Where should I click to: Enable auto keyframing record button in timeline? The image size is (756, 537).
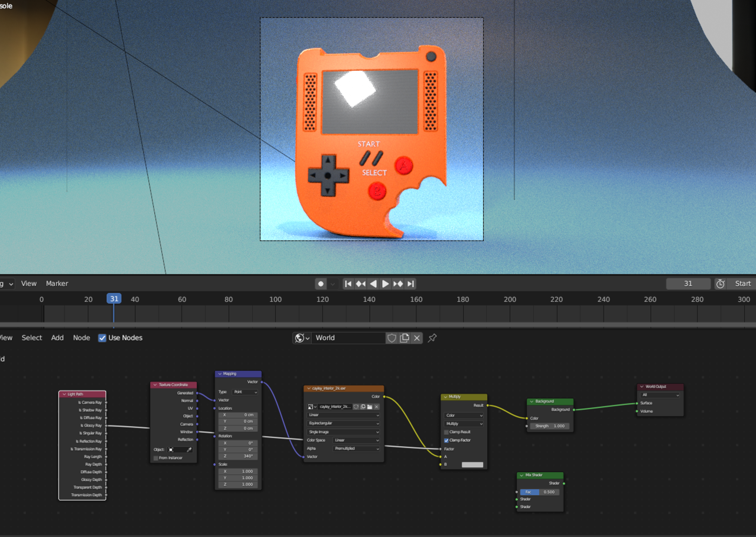click(320, 284)
